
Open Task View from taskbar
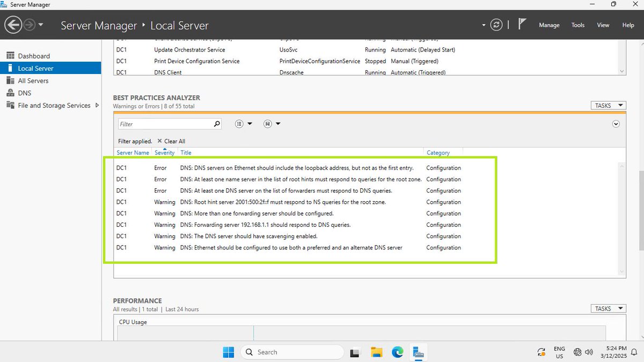pos(354,352)
